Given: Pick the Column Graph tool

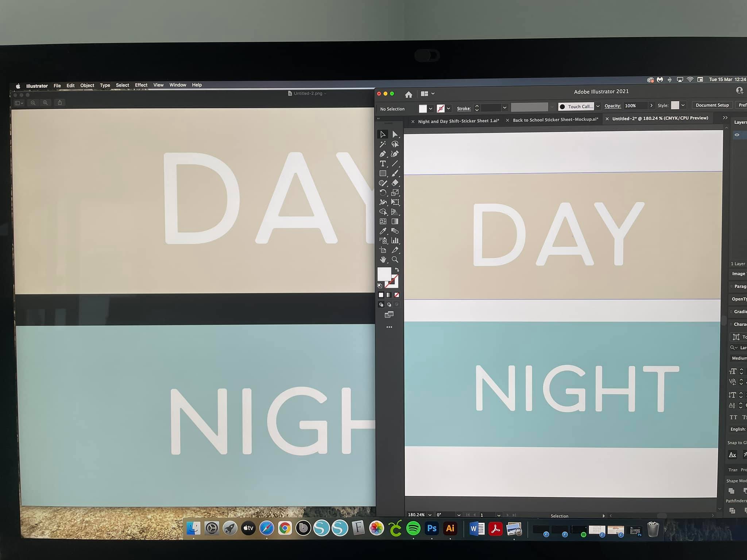Looking at the screenshot, I should click(x=395, y=241).
